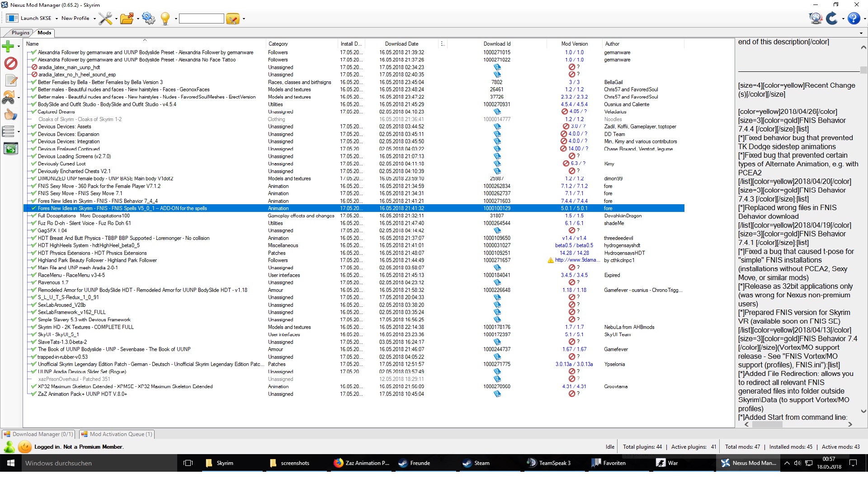Expand the binoculars update check dropdown arrow
The image size is (868, 488).
(19, 98)
